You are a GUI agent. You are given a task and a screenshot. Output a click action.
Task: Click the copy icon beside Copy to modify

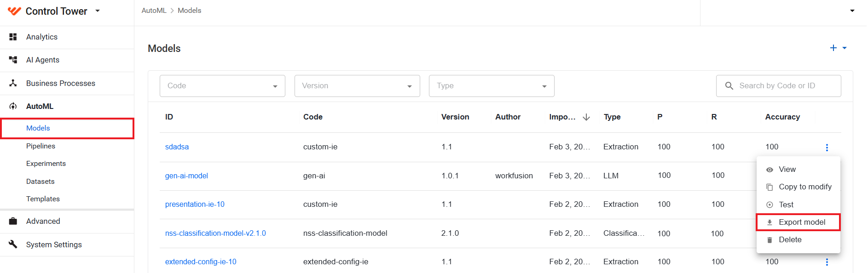770,187
